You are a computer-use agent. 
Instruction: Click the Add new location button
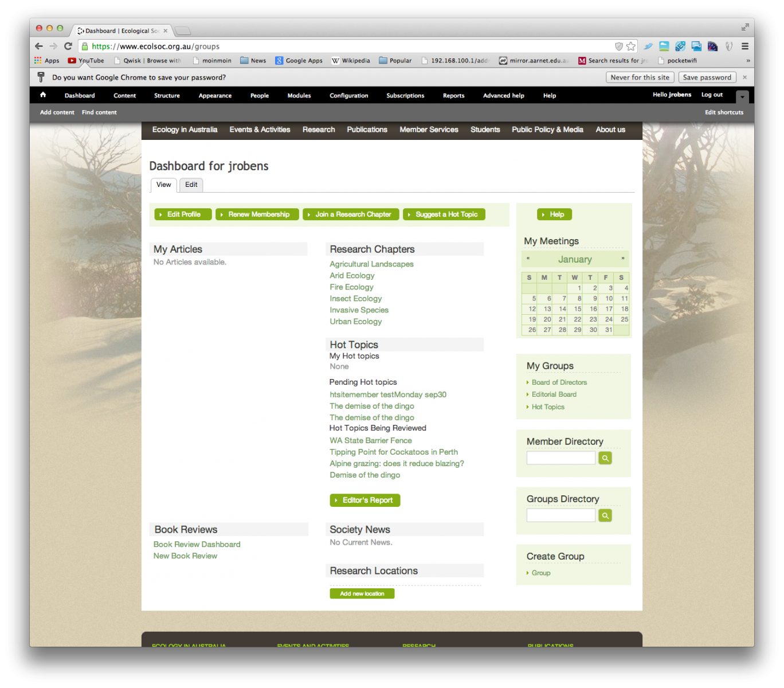coord(362,593)
